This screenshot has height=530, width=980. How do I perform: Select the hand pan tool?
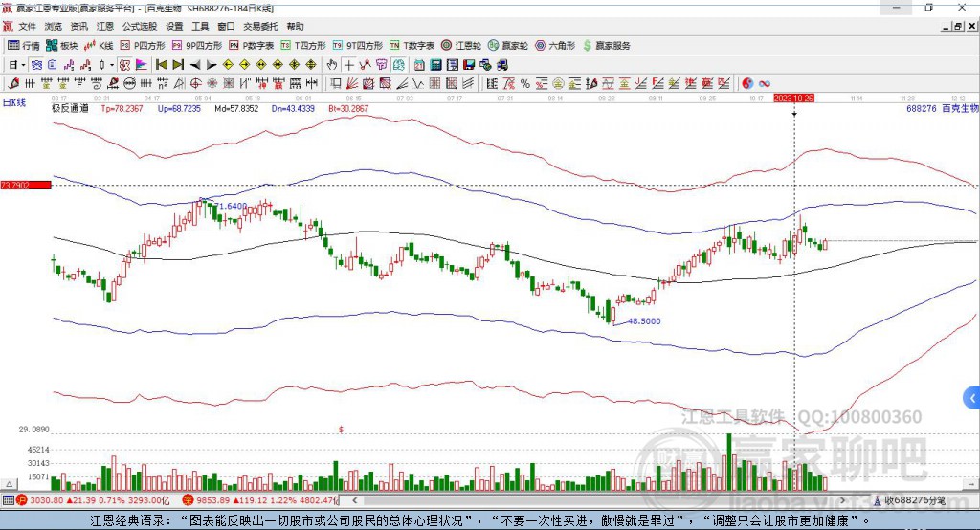[x=332, y=65]
